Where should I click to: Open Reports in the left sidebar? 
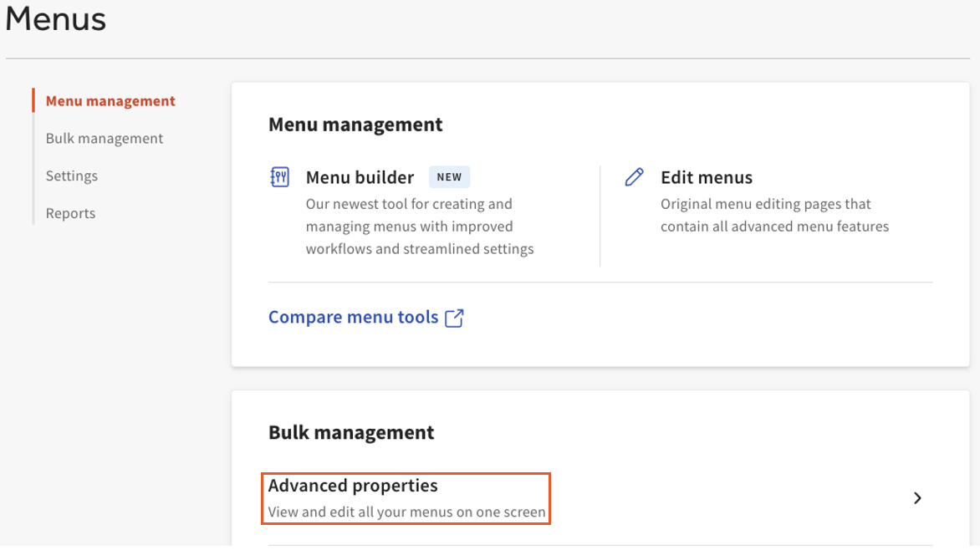[x=70, y=213]
